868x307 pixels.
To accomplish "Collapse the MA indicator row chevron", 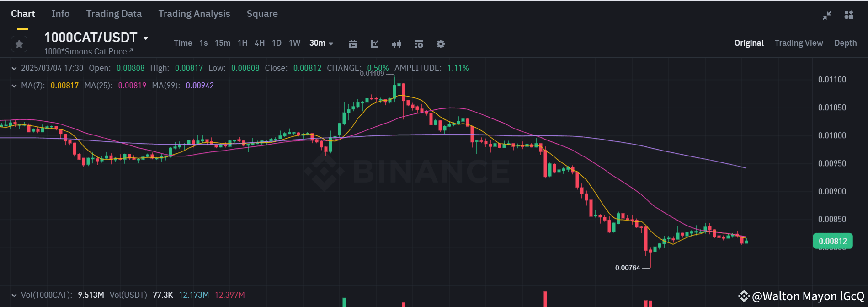I will [x=14, y=86].
